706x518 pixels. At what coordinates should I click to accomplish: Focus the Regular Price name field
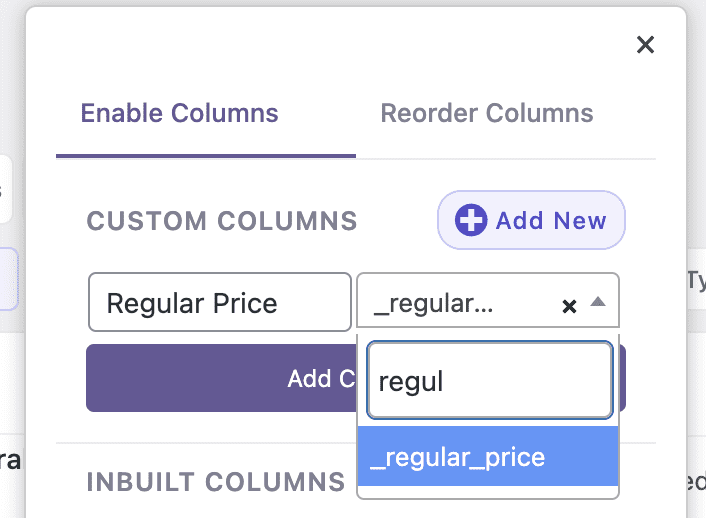[219, 302]
